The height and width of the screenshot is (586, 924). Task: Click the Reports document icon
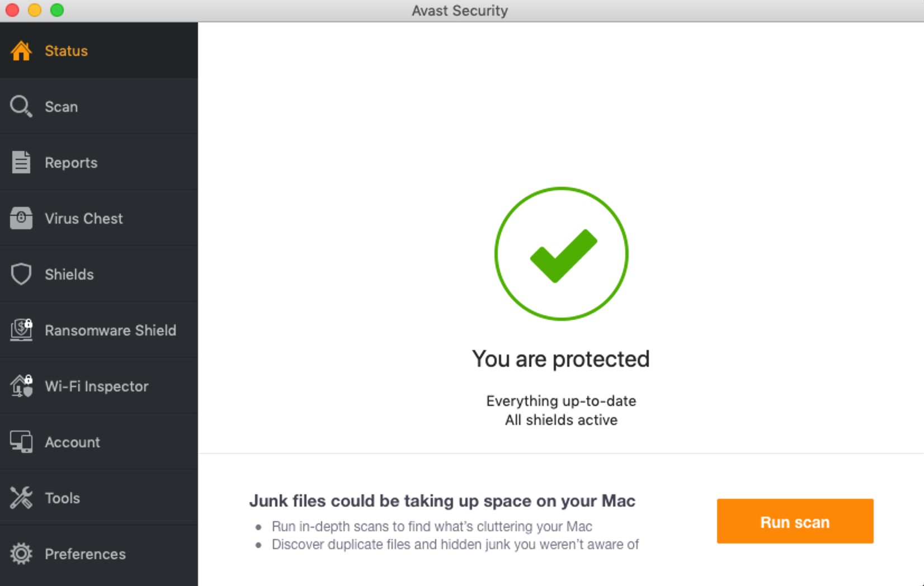[x=21, y=162]
